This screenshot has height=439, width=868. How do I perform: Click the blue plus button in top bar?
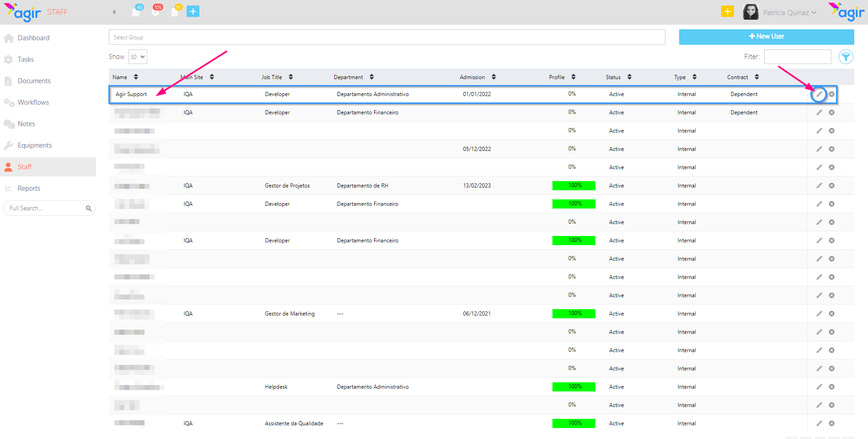(193, 11)
